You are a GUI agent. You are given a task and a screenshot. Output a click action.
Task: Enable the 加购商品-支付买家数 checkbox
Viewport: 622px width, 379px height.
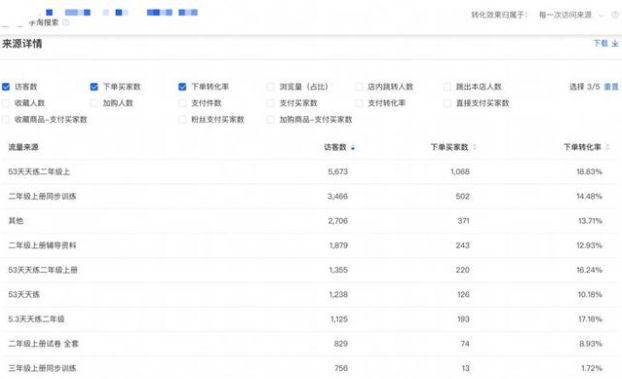tap(271, 119)
